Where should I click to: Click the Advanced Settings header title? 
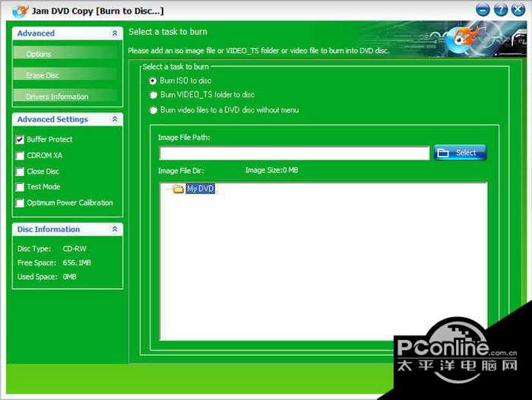point(52,119)
